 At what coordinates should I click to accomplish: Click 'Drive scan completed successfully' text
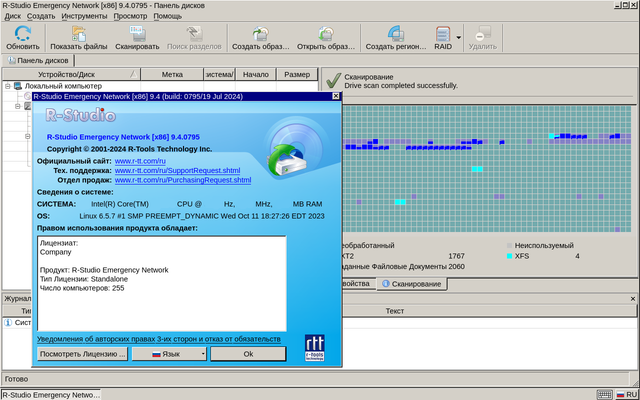401,86
